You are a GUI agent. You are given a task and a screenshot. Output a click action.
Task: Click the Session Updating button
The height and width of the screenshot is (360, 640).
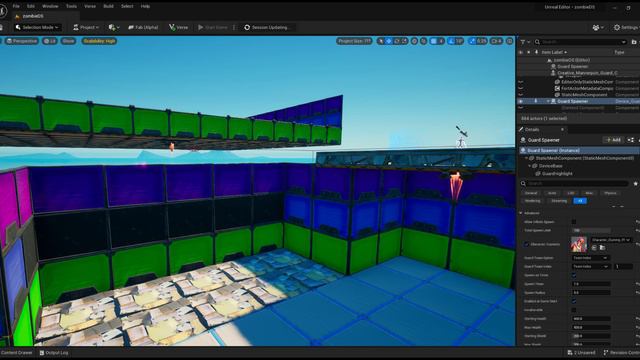tap(267, 27)
